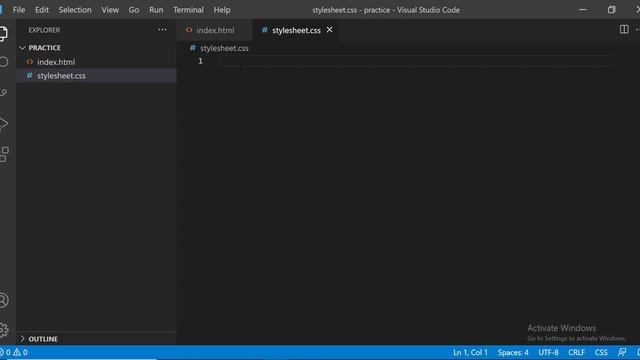Select CSS language mode in status bar
Viewport: 640px width, 360px height.
(601, 352)
